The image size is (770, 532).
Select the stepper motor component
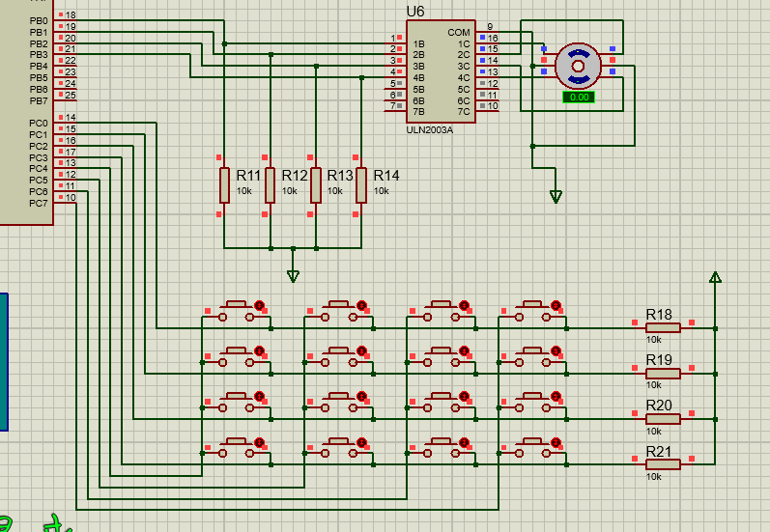tap(578, 66)
